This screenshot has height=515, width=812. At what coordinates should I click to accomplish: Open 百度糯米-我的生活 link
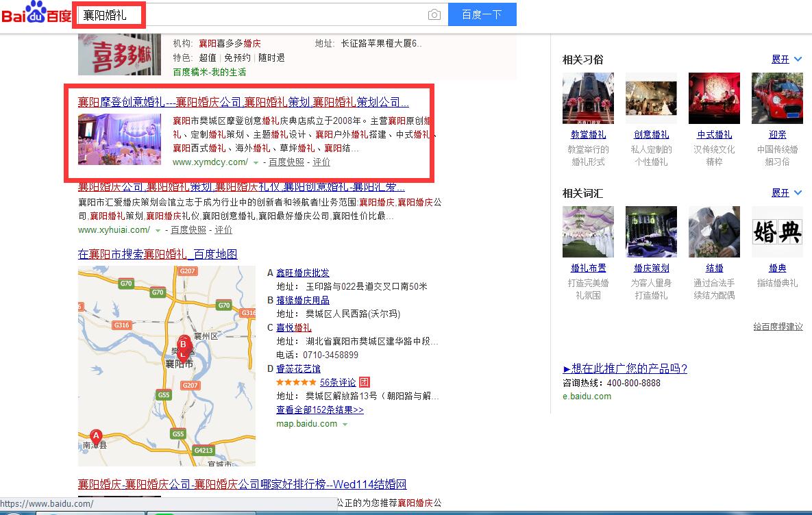coord(209,72)
